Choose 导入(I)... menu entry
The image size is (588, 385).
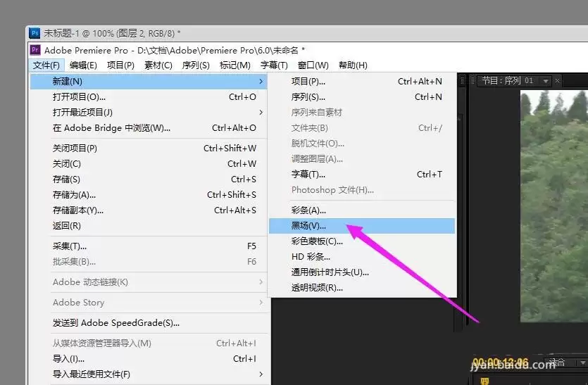pyautogui.click(x=149, y=359)
